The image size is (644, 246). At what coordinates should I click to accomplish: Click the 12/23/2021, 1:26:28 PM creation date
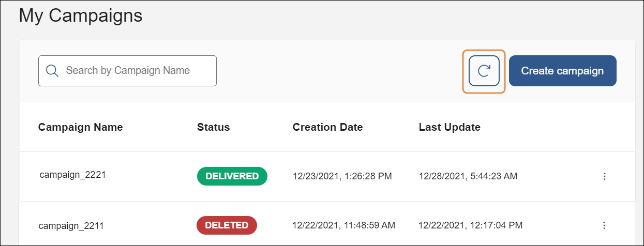pyautogui.click(x=342, y=176)
